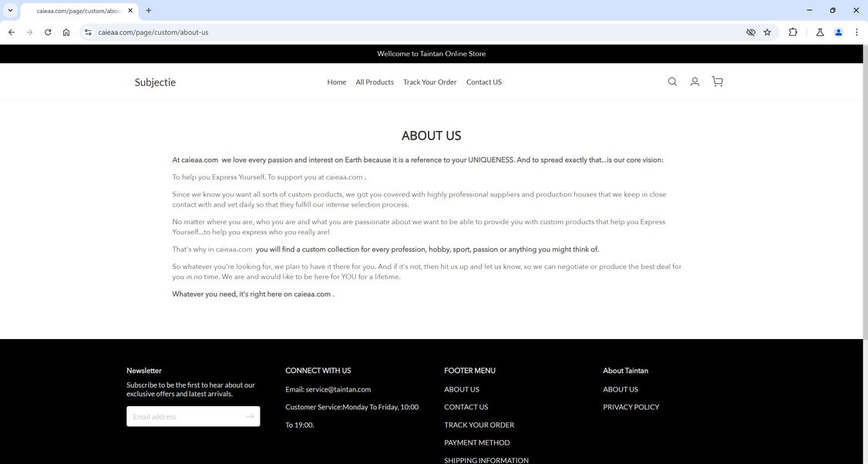The image size is (868, 464).
Task: Open the Chrome three-dot menu
Action: 856,32
